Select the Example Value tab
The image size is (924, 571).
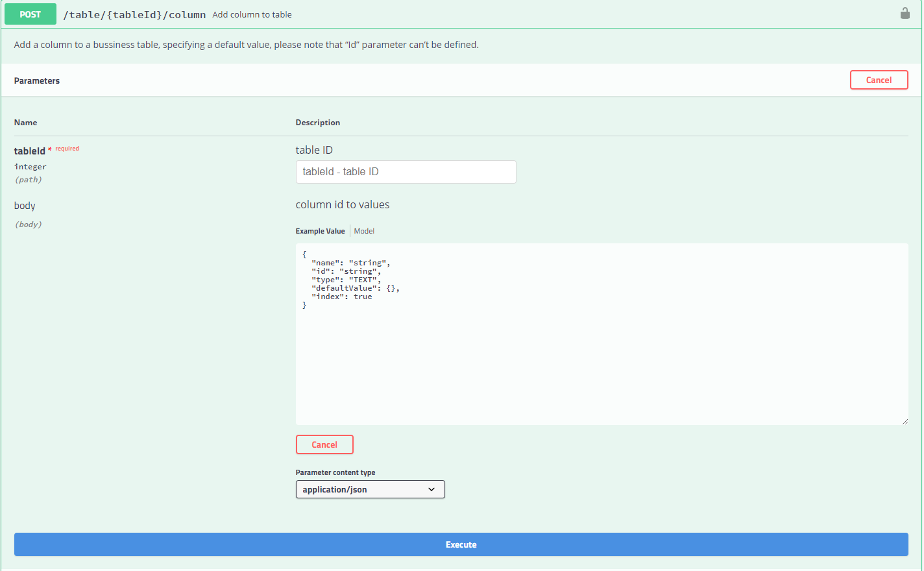(320, 230)
